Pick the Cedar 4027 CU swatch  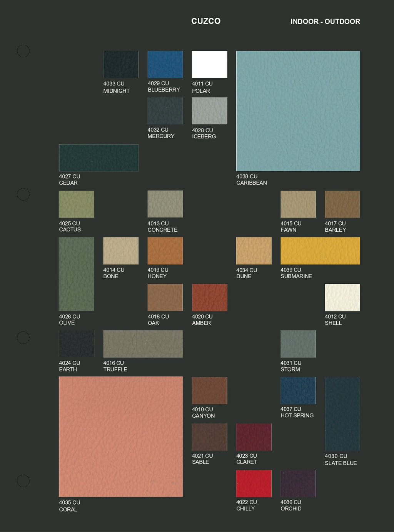98,157
